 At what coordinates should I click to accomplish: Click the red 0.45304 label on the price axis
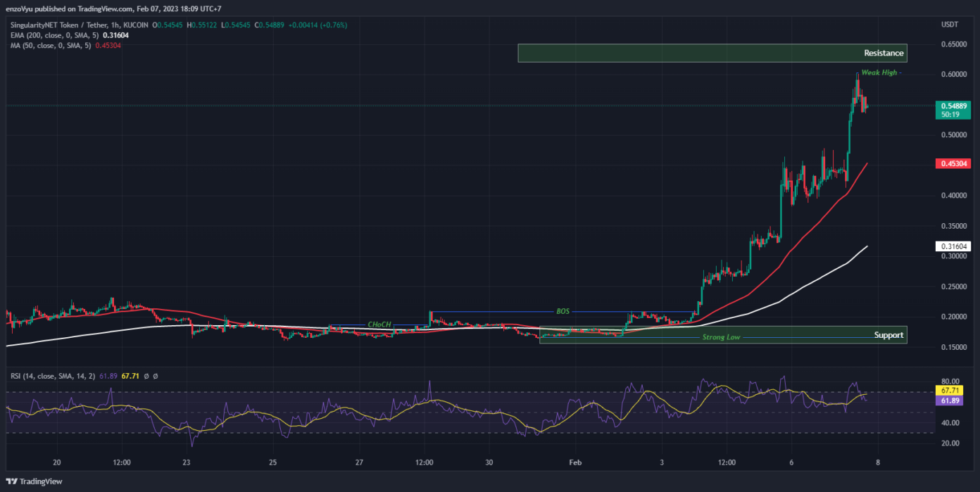(x=953, y=163)
